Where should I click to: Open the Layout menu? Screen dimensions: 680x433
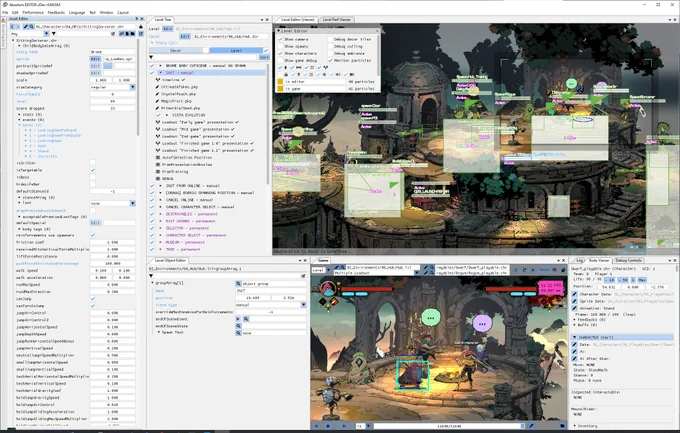pos(123,13)
